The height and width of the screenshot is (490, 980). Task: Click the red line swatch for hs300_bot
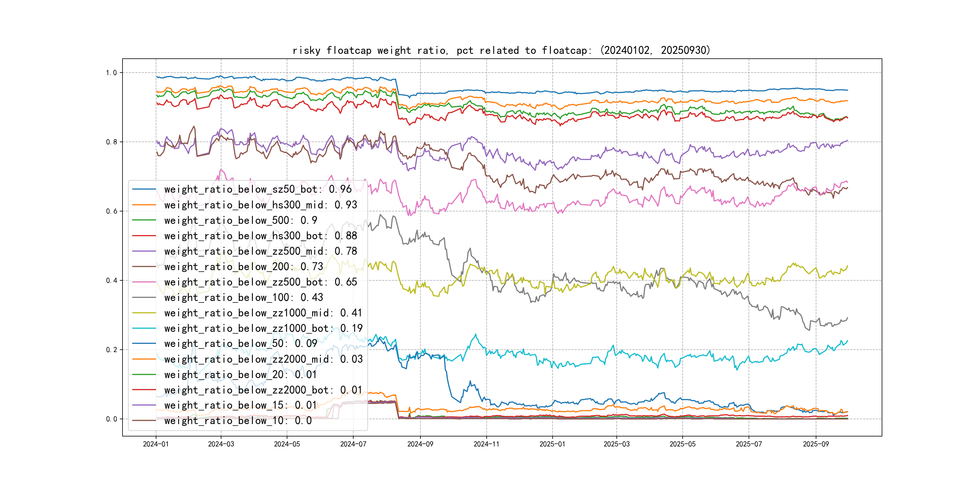click(144, 236)
